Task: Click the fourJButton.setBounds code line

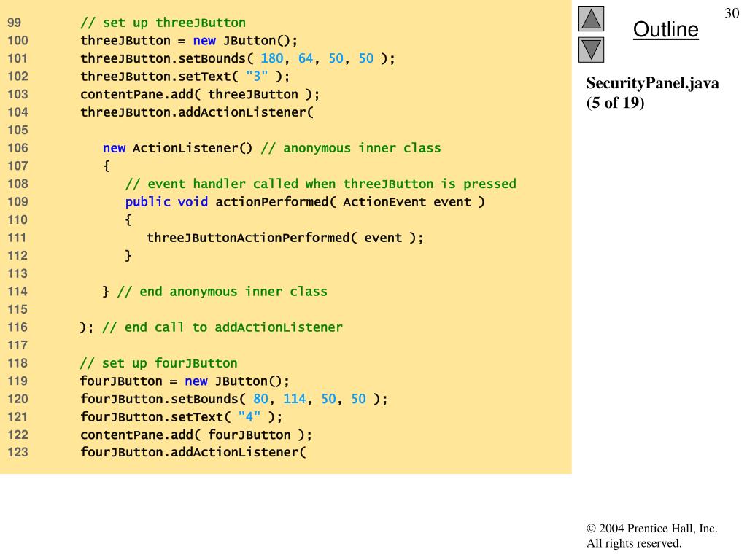Action: 234,399
